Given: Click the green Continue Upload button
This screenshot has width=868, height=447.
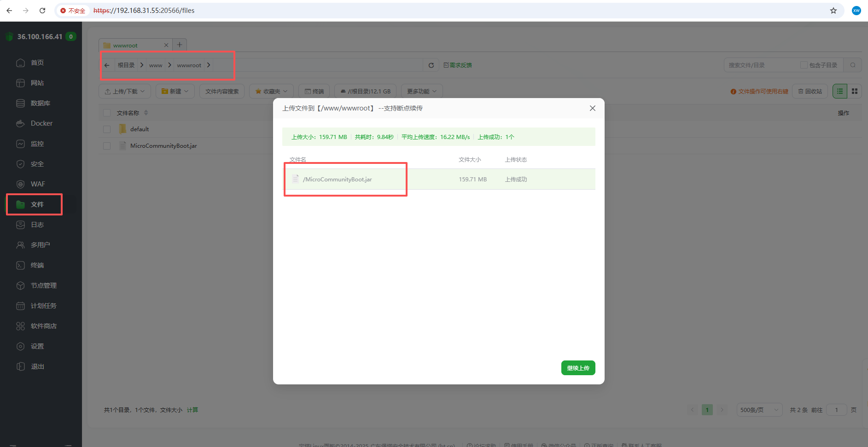Looking at the screenshot, I should 578,368.
